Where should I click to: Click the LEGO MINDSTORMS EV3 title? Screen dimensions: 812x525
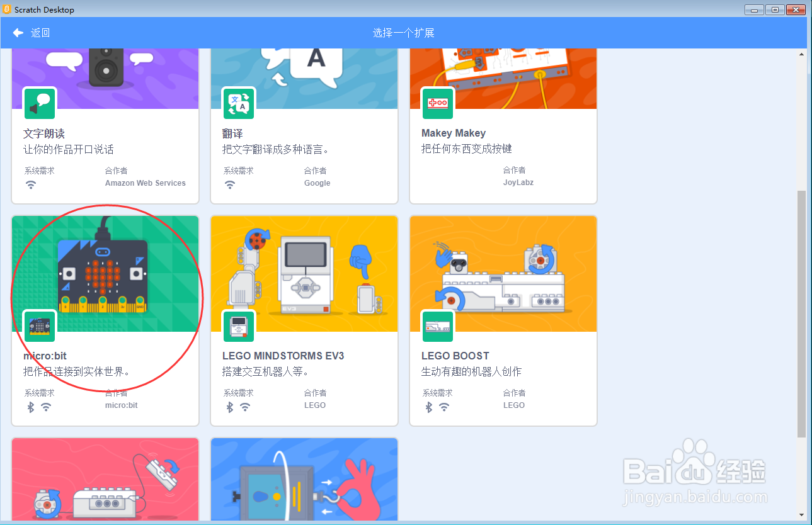[x=283, y=356]
